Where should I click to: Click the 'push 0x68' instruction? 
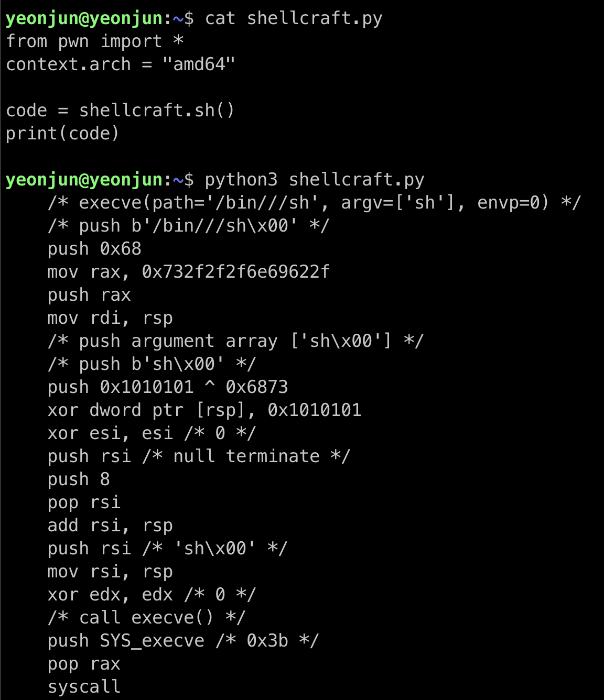point(94,249)
